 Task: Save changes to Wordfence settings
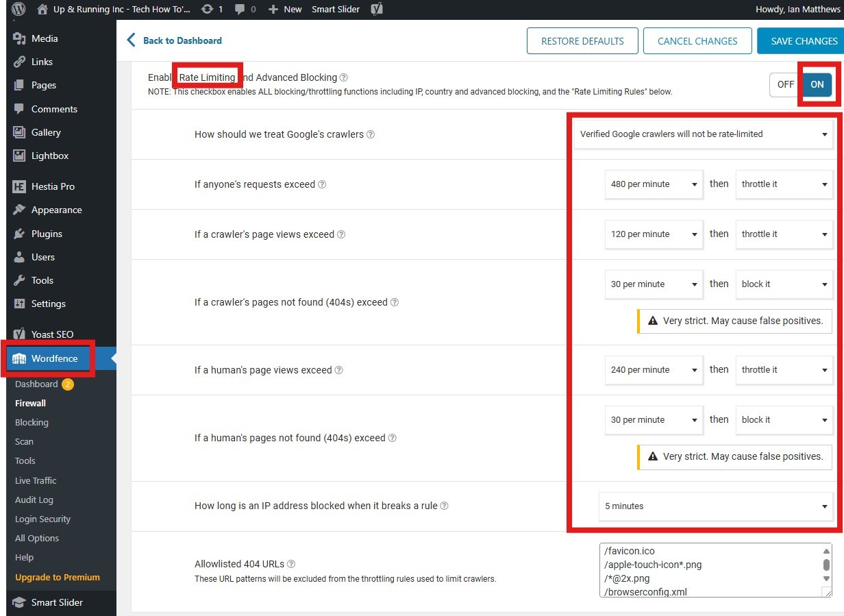[806, 40]
